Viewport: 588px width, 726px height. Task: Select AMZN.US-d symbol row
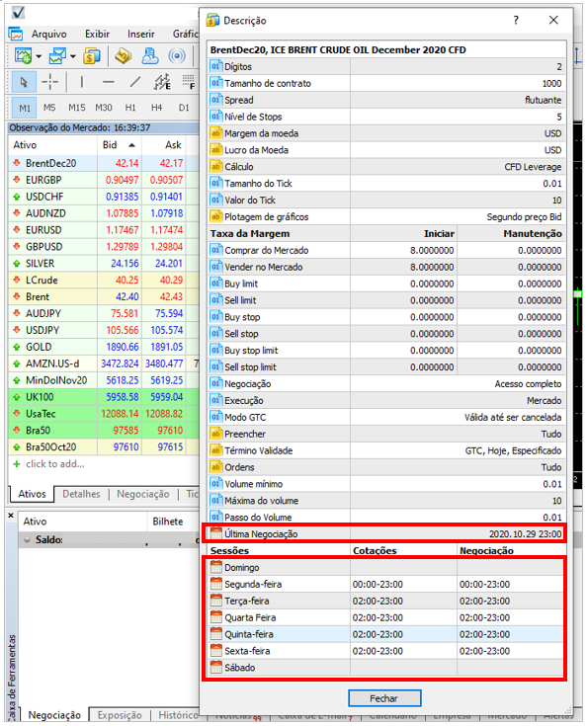tap(103, 363)
